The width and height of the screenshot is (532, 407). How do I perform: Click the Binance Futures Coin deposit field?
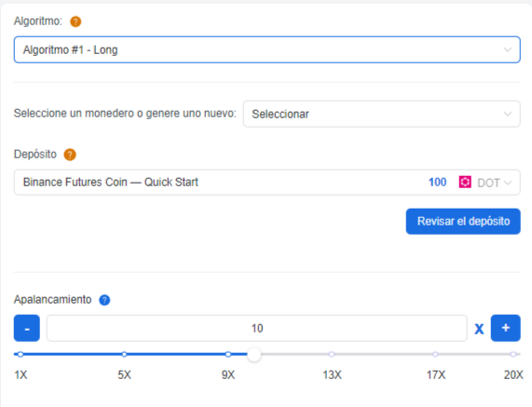coord(267,183)
